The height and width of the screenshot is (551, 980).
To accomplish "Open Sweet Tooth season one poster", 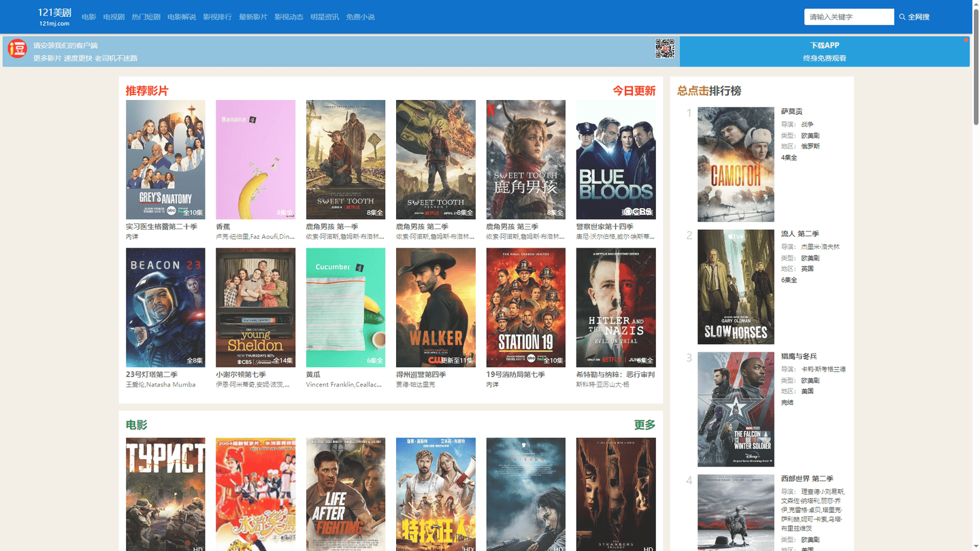I will (x=346, y=160).
